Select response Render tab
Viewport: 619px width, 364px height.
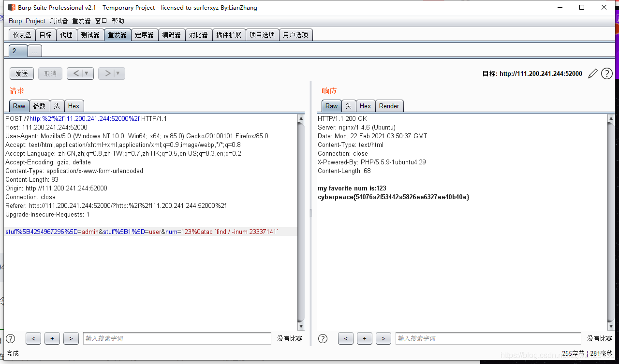(389, 106)
